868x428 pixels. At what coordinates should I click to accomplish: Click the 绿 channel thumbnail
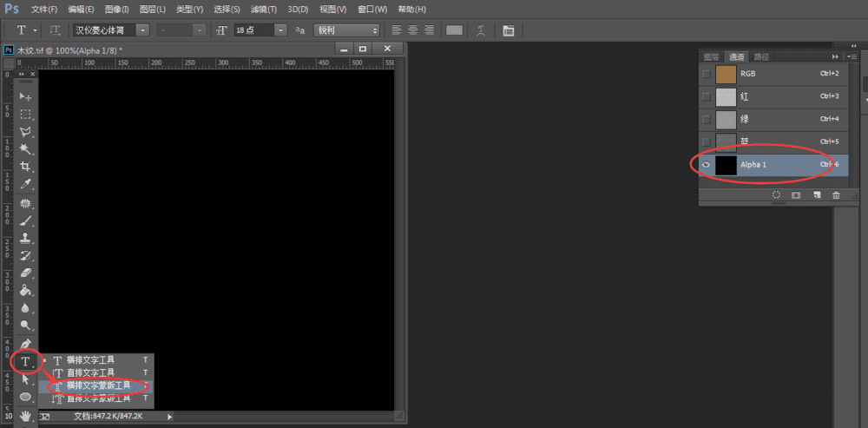click(726, 119)
